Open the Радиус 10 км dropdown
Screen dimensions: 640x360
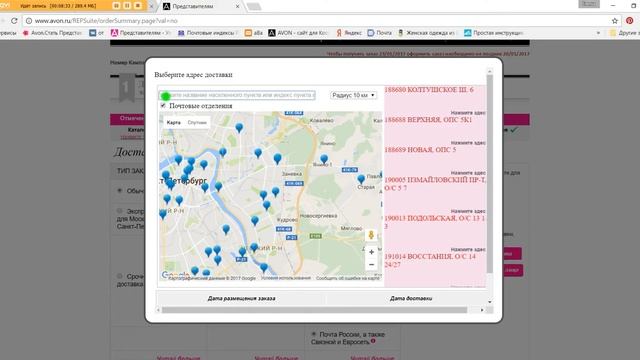pos(353,95)
